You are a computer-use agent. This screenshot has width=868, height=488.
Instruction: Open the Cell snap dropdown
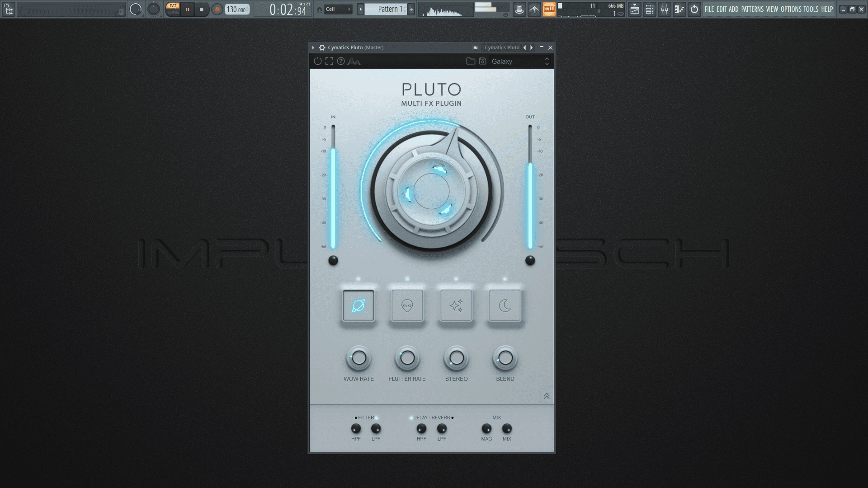338,9
